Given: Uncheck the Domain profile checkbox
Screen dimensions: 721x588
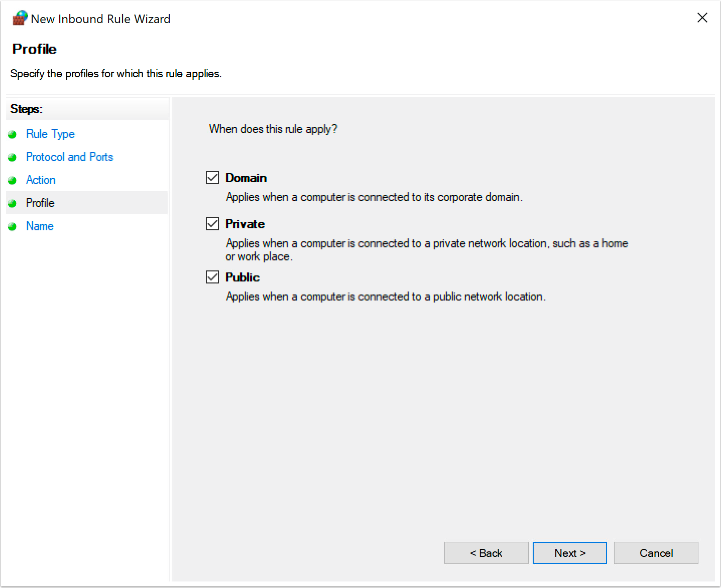Looking at the screenshot, I should (212, 177).
